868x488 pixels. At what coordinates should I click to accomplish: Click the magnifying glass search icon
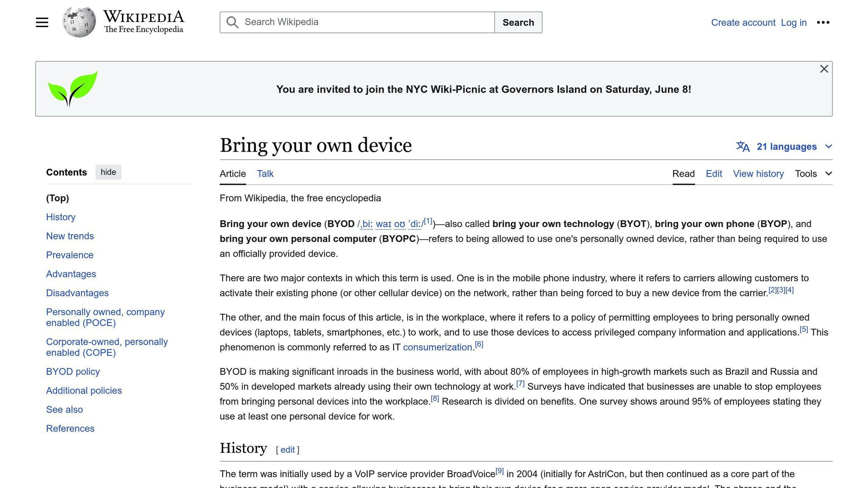pos(232,22)
